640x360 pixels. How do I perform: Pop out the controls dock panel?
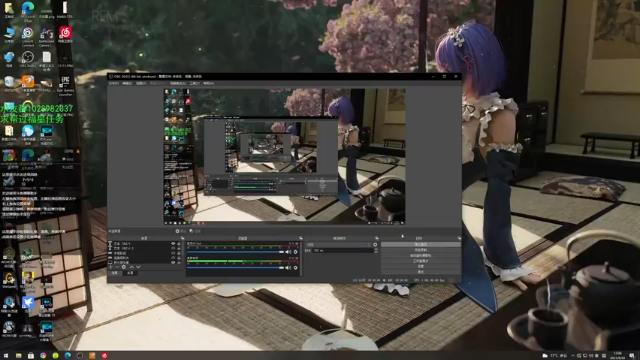[459, 238]
